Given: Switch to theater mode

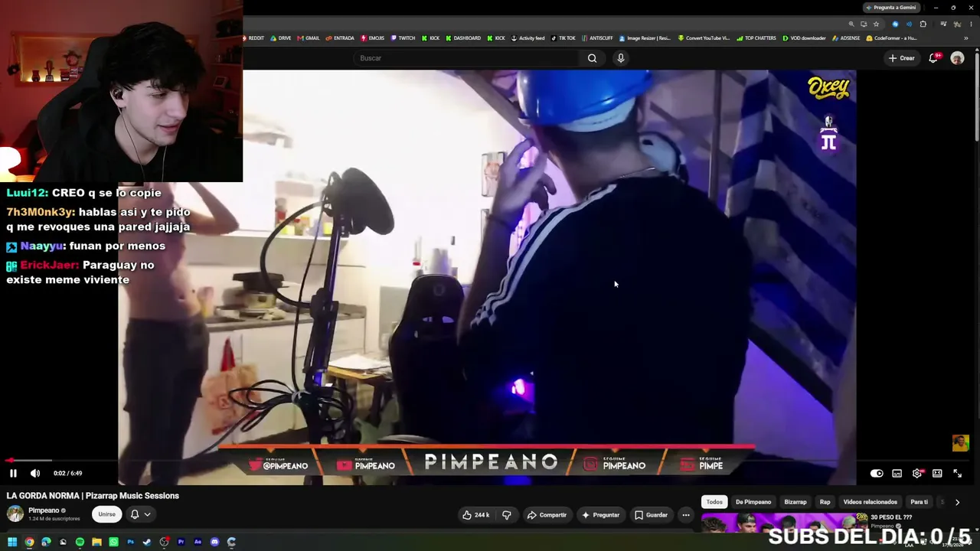Looking at the screenshot, I should coord(937,474).
